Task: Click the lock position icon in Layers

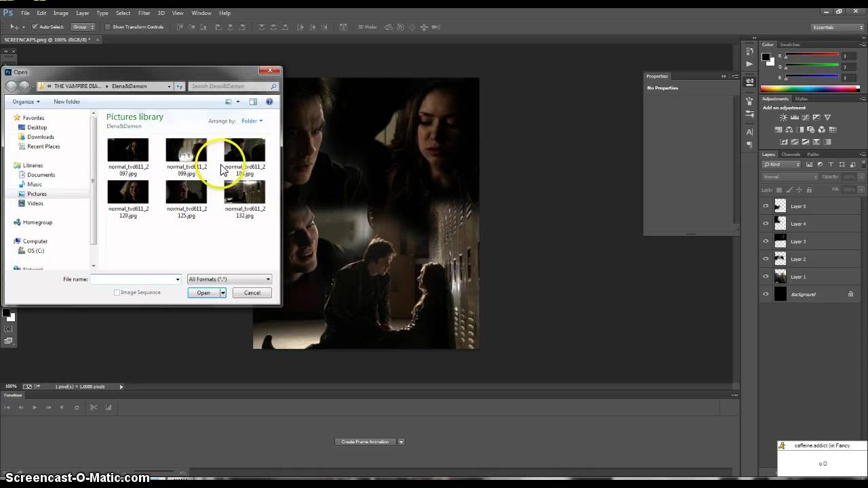Action: [x=800, y=190]
